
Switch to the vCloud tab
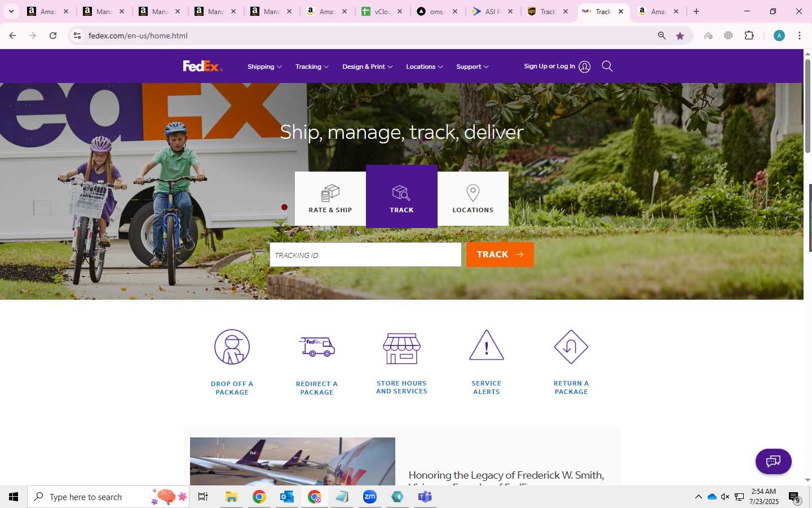[383, 11]
